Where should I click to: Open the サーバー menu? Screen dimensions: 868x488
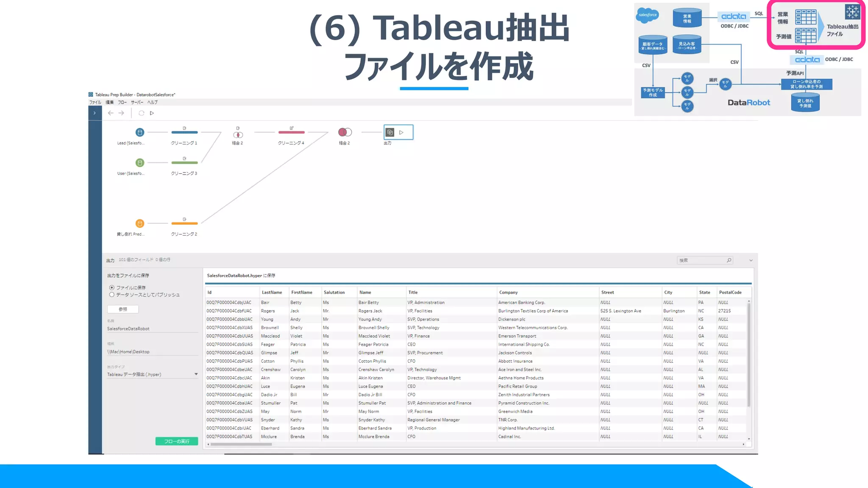coord(137,103)
